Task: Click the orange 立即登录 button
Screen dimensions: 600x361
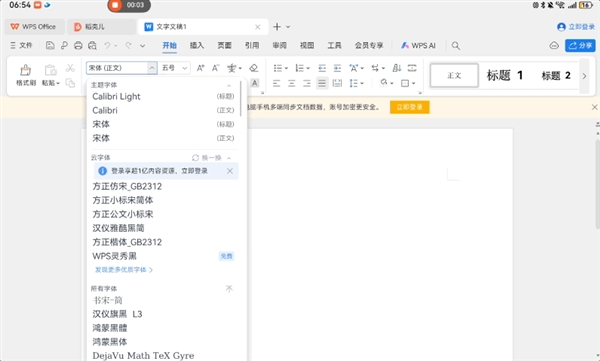Action: point(409,107)
